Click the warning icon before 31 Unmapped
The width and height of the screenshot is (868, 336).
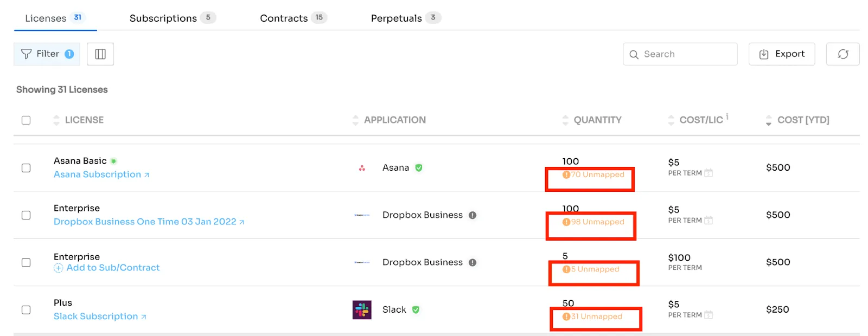[566, 316]
